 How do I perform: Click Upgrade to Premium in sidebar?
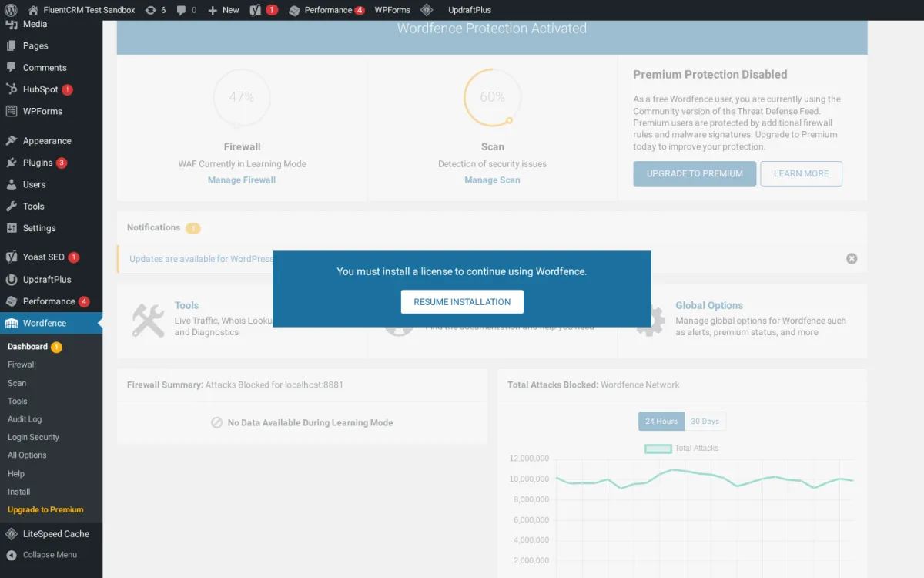point(45,509)
